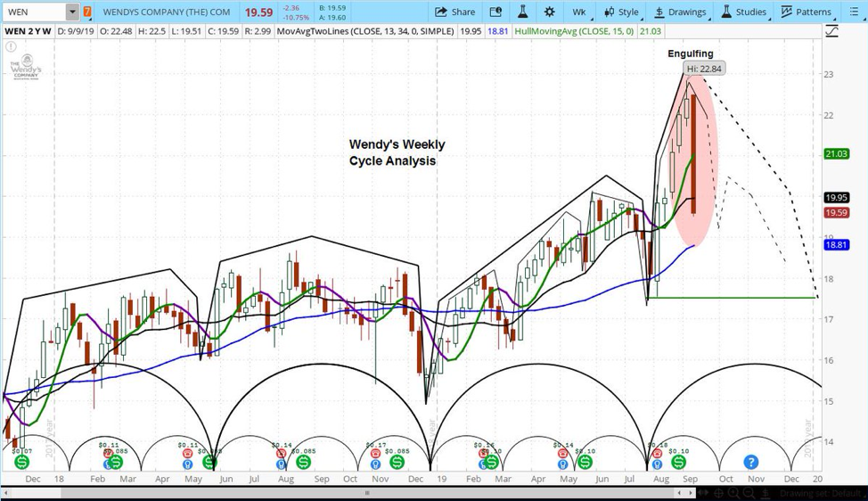Click the exclamation info icon above Wendy's logo
Viewport: 868px width, 501px height.
(x=11, y=47)
